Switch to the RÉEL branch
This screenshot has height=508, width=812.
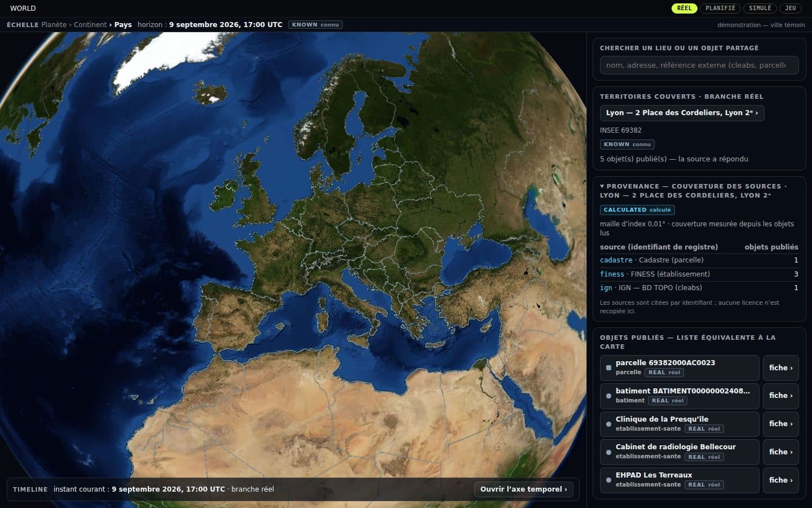(684, 8)
